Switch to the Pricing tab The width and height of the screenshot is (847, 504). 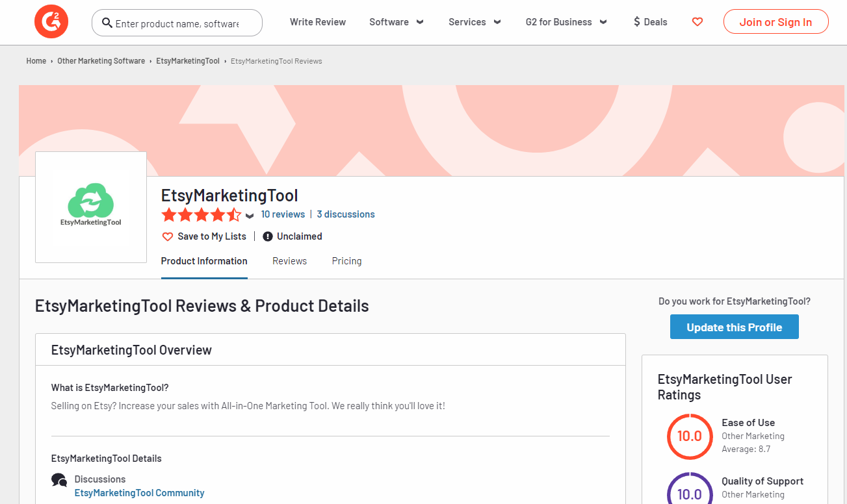346,261
